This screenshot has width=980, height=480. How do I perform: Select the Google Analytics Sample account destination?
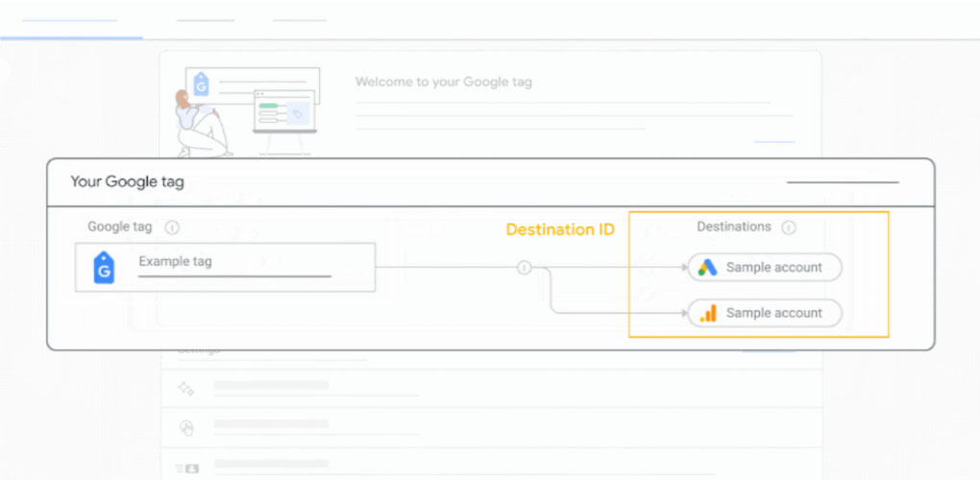click(765, 313)
